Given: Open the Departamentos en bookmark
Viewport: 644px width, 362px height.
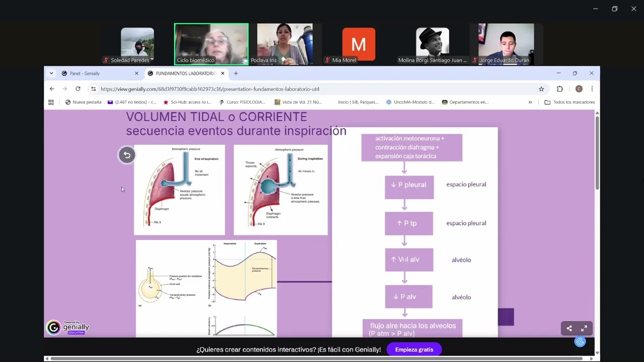Looking at the screenshot, I should tap(465, 102).
